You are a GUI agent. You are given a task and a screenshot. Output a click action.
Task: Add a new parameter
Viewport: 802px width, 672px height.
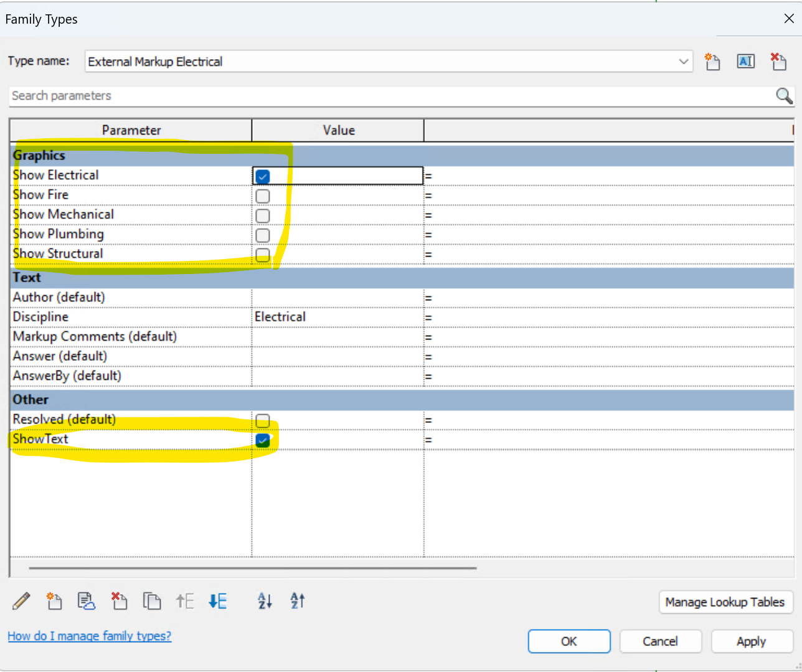click(54, 600)
